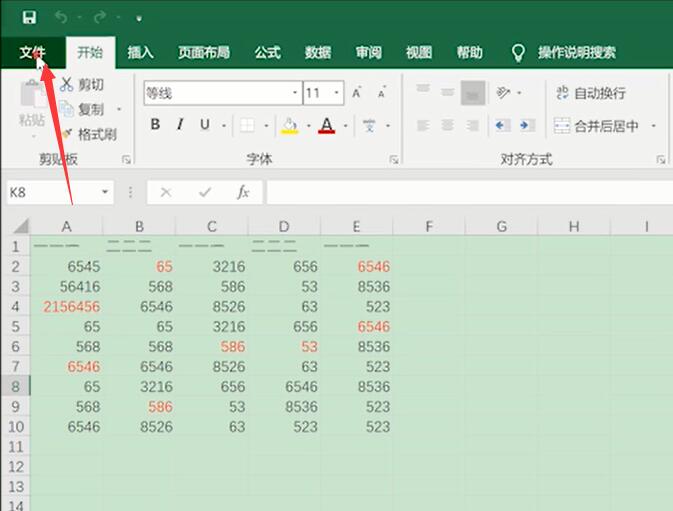Viewport: 673px width, 511px height.
Task: Toggle middle align icon
Action: [x=448, y=92]
